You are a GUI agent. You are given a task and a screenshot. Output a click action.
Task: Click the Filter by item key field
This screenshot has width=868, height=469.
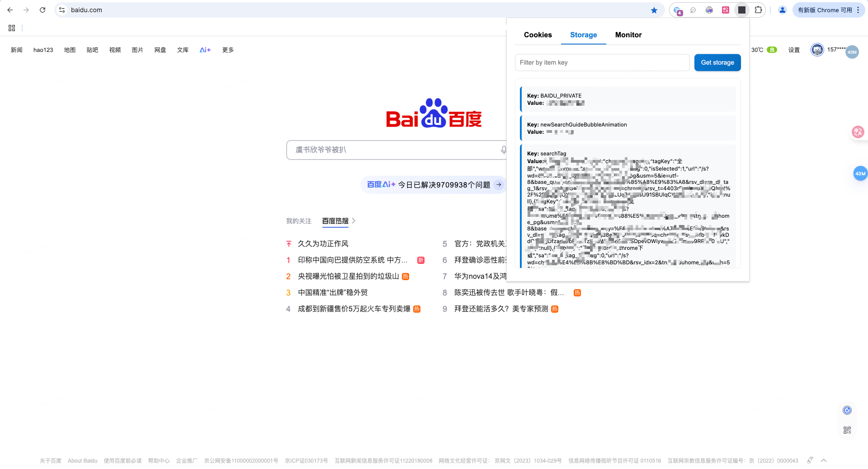click(602, 62)
